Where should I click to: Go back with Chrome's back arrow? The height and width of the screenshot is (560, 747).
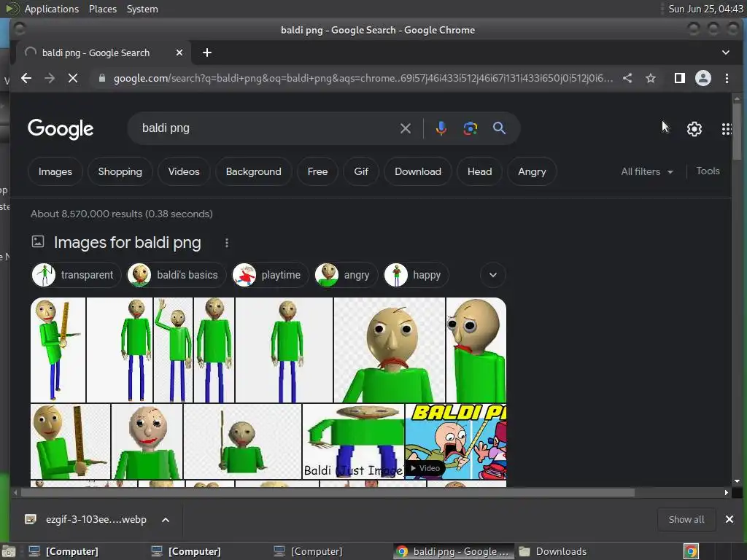tap(26, 78)
